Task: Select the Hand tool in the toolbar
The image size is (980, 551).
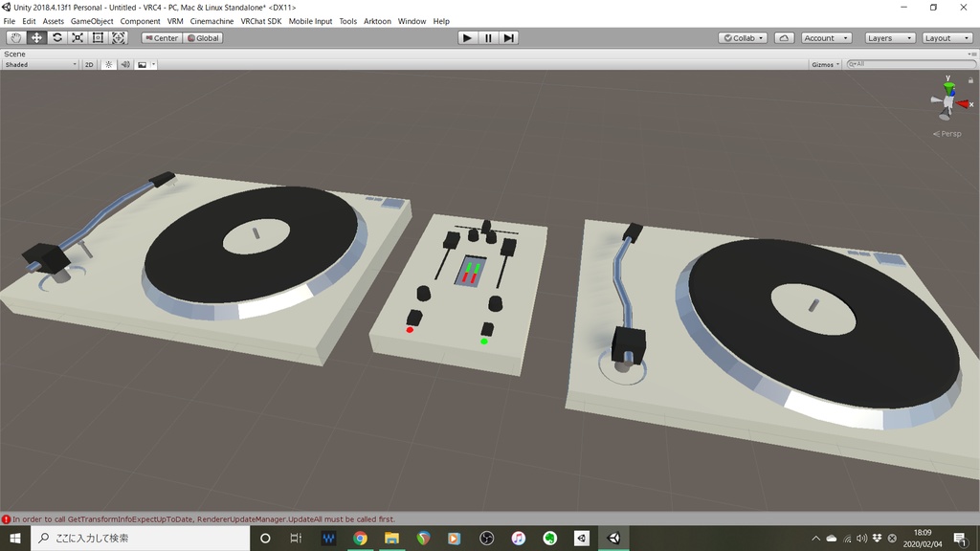Action: click(x=14, y=37)
